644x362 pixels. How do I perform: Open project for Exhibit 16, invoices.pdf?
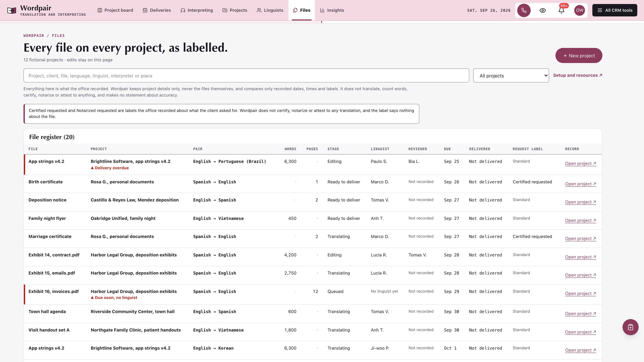point(580,294)
